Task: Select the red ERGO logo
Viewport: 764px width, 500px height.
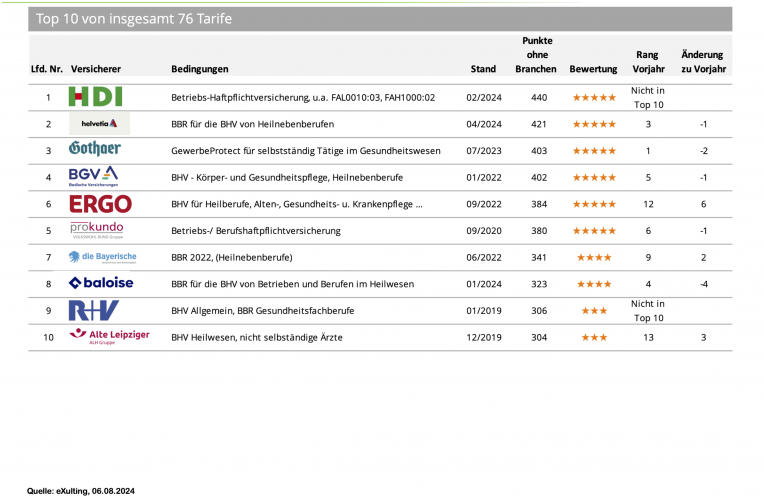Action: coord(100,204)
